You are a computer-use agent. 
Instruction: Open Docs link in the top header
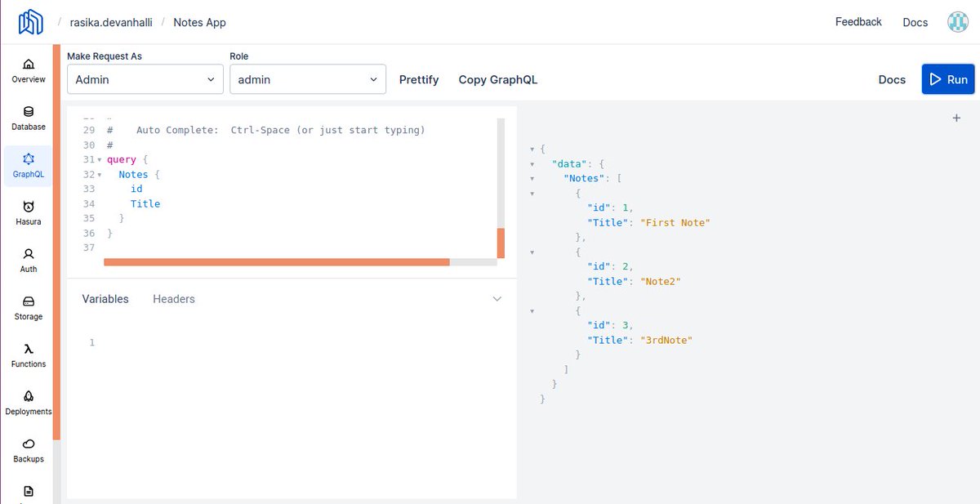[x=915, y=22]
